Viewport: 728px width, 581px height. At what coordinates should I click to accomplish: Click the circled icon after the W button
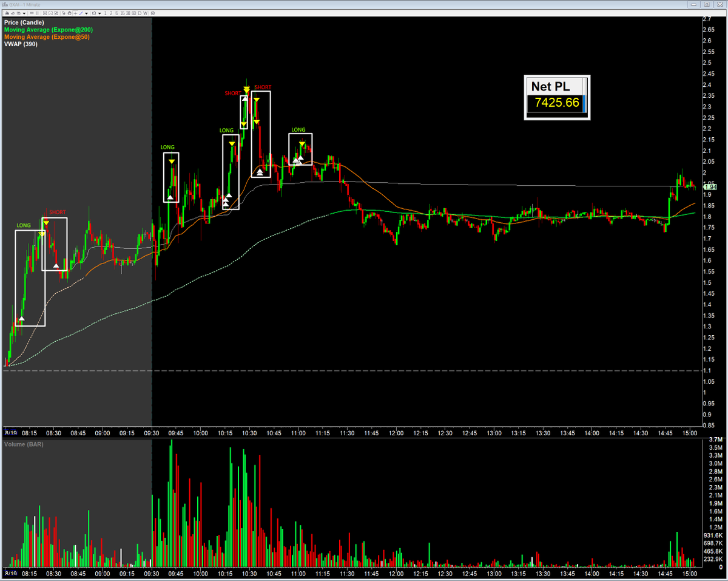(x=153, y=13)
